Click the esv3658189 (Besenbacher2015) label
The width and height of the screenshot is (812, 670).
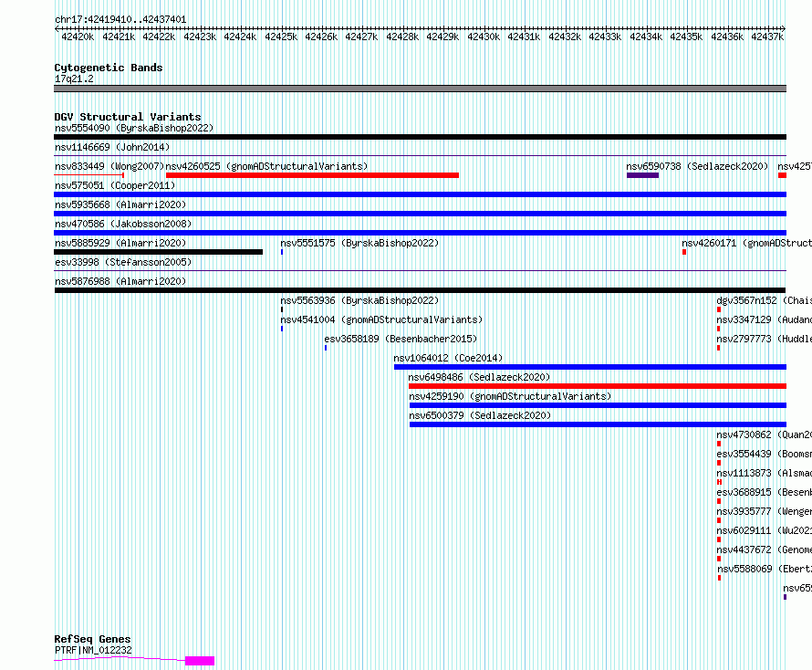click(x=401, y=339)
